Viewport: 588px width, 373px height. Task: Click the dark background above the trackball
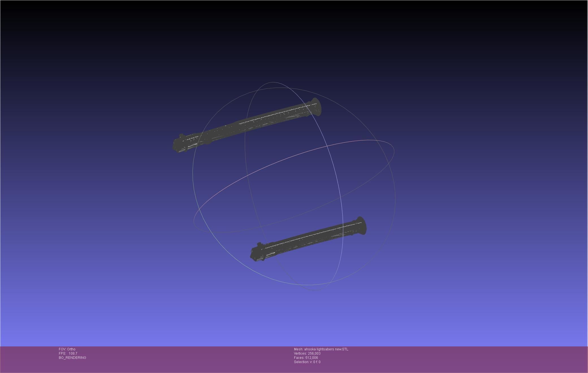point(294,42)
